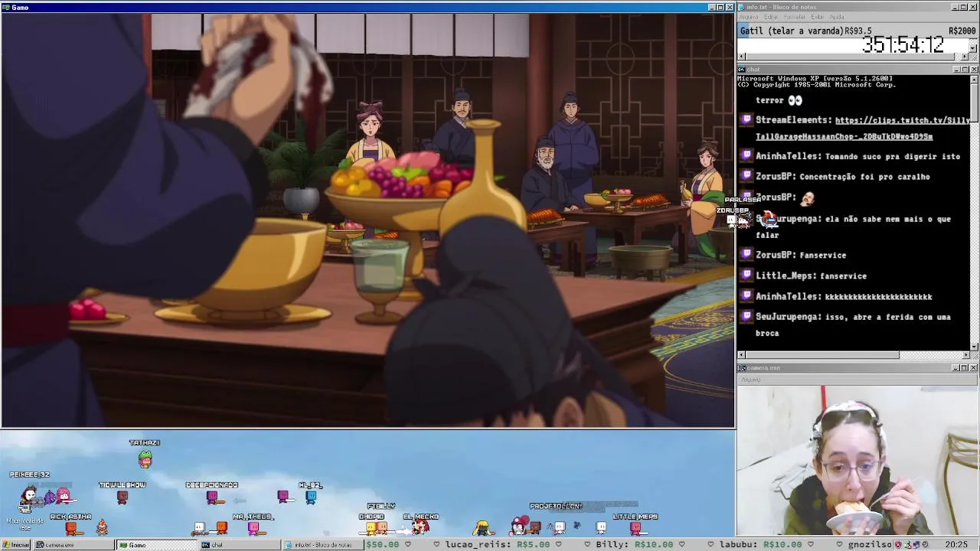This screenshot has height=551, width=980.
Task: Click Twitch badge beside Little_Meps fanservice message
Action: click(x=747, y=275)
